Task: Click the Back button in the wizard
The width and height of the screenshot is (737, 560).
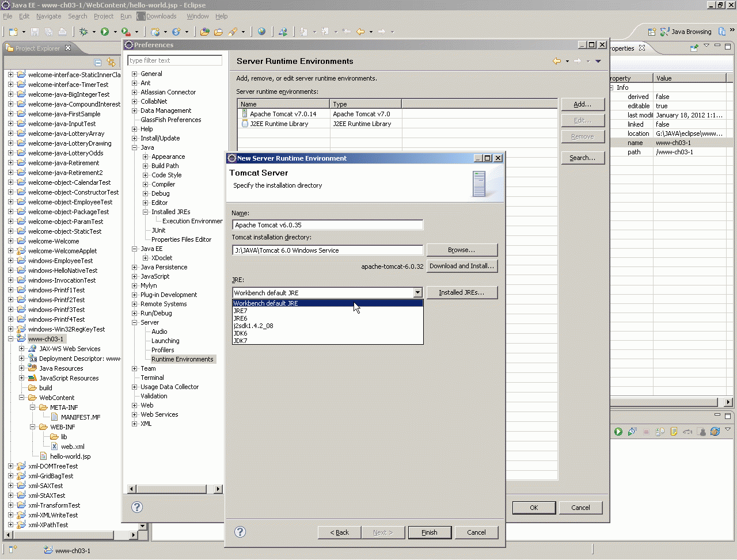Action: pos(340,532)
